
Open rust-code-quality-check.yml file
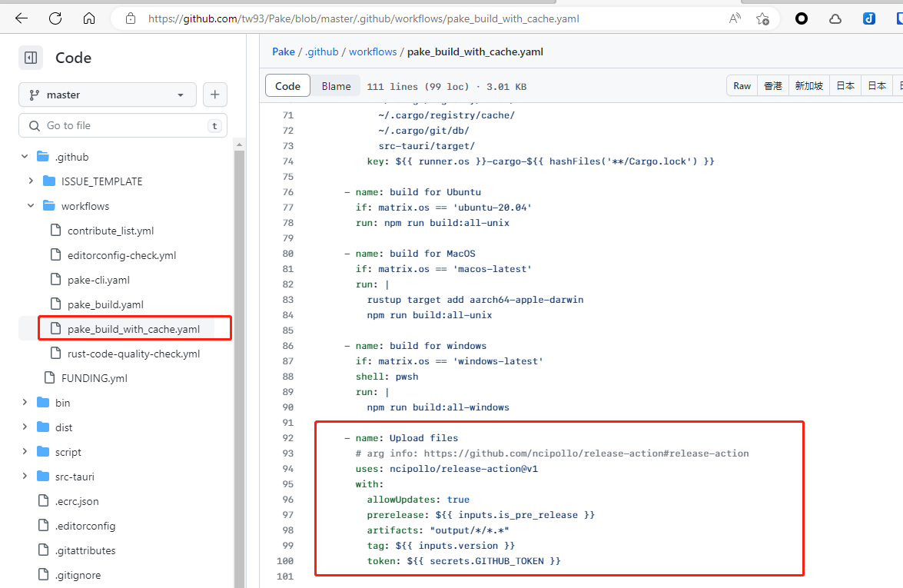click(x=134, y=354)
